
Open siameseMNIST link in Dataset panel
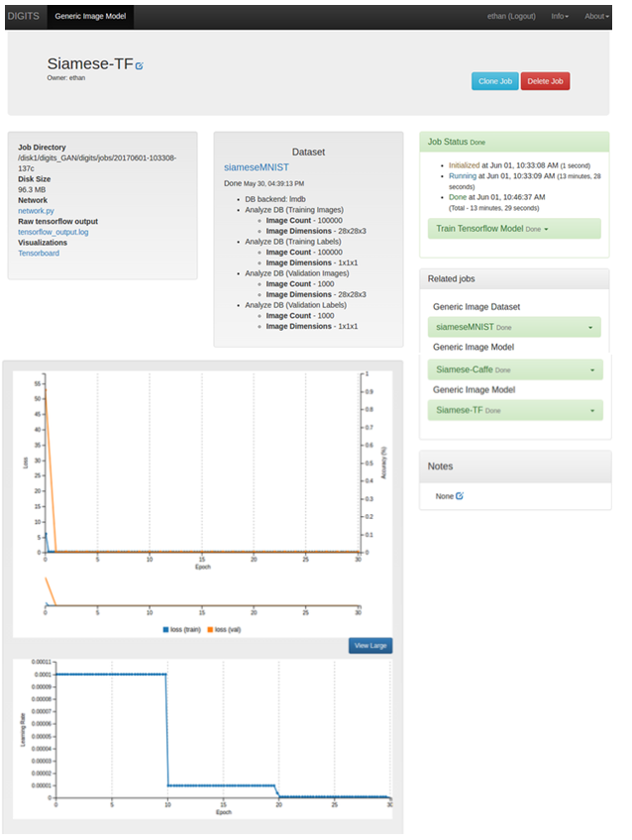(x=258, y=168)
